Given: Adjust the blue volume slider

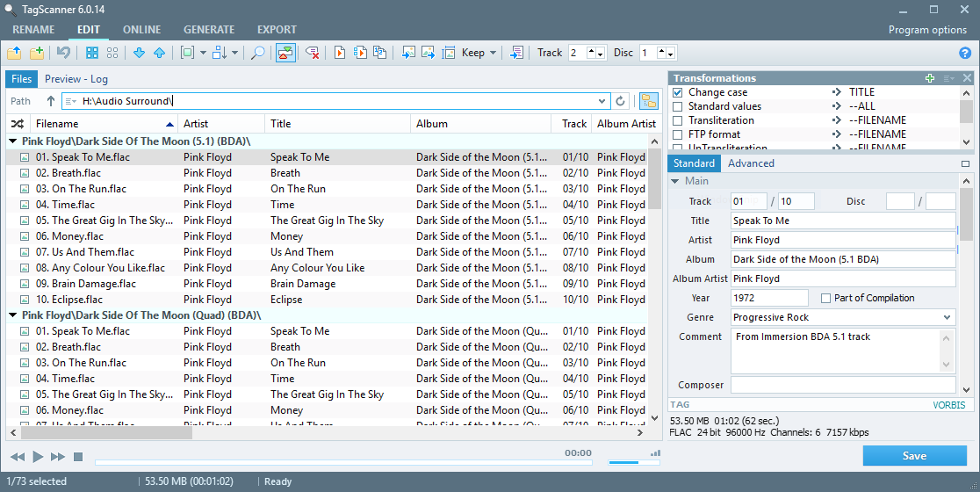Looking at the screenshot, I should 634,463.
